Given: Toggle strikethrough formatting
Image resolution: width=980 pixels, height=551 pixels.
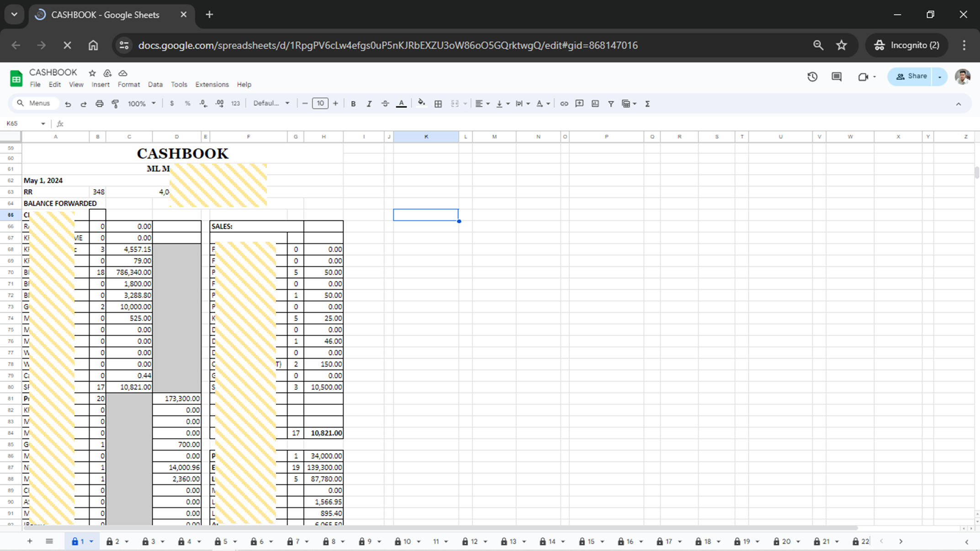Looking at the screenshot, I should (x=385, y=104).
